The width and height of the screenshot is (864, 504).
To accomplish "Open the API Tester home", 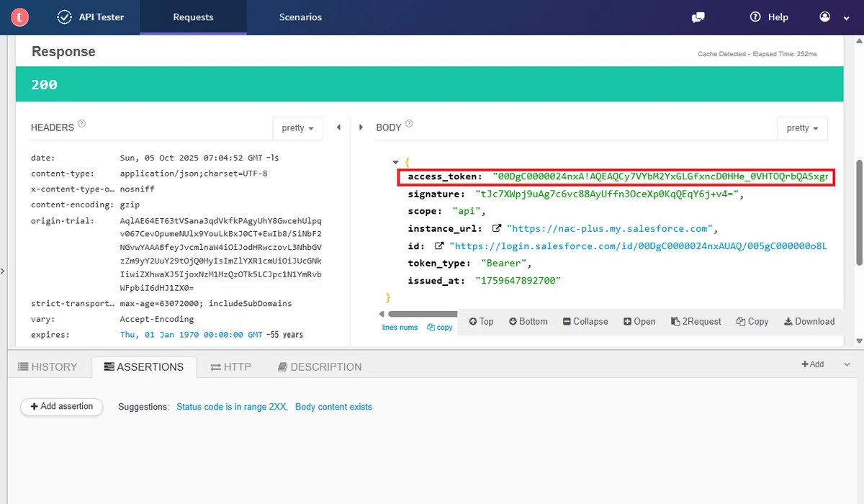I will tap(91, 17).
